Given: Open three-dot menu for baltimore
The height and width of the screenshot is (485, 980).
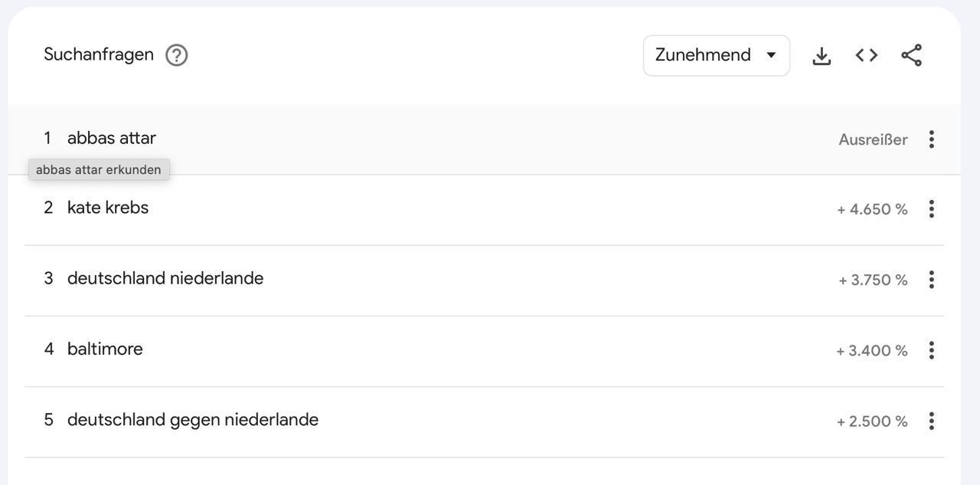Looking at the screenshot, I should coord(931,350).
